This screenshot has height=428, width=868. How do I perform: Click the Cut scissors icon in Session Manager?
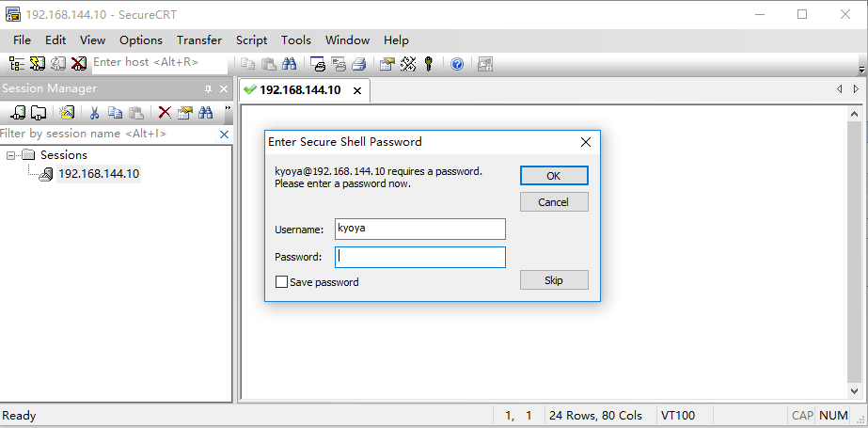click(x=94, y=113)
